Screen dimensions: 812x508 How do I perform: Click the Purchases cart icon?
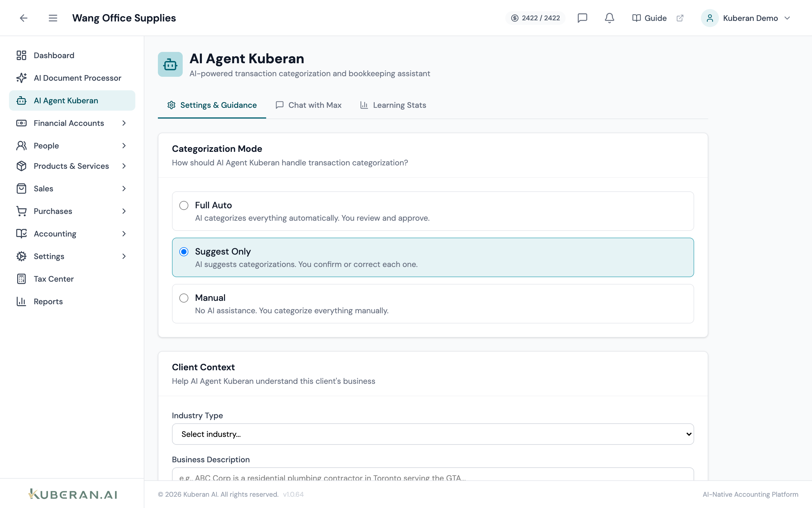[x=21, y=211]
